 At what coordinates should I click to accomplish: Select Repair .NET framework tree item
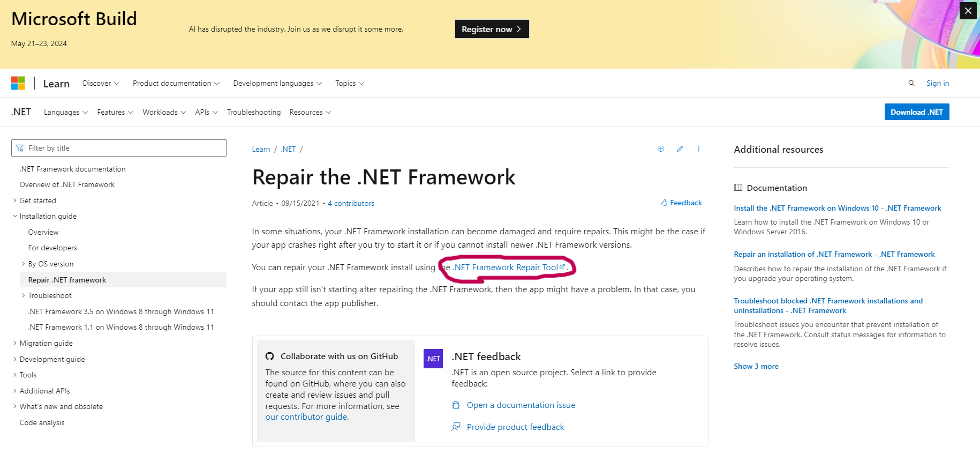tap(123, 280)
